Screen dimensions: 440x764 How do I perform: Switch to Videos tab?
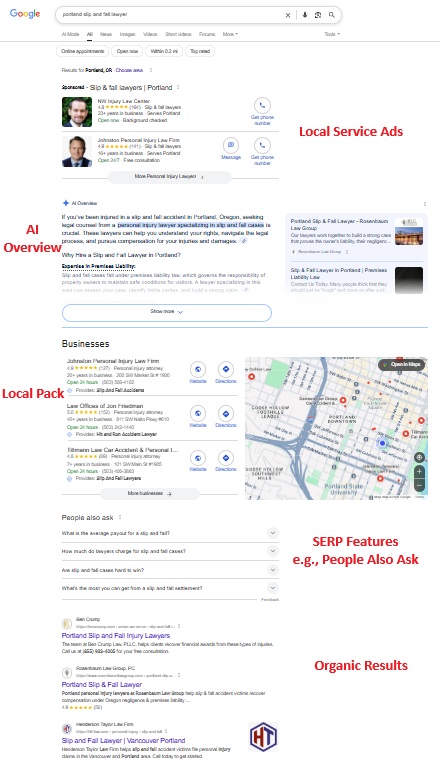tap(150, 34)
